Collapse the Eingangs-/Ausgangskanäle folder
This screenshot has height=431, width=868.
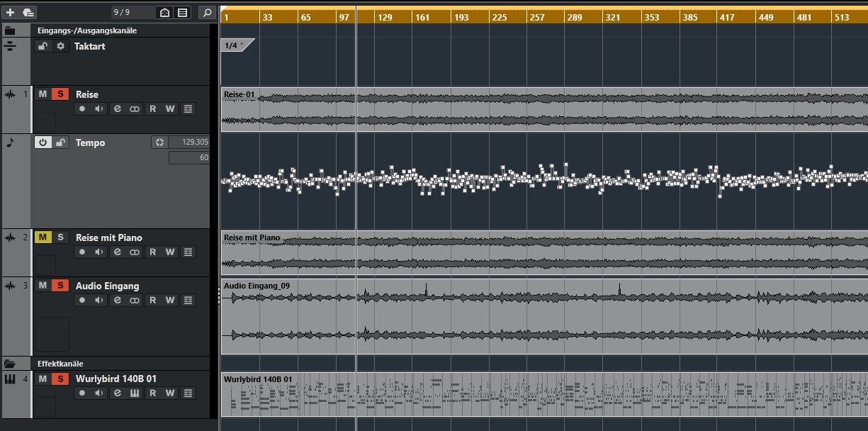(x=10, y=30)
